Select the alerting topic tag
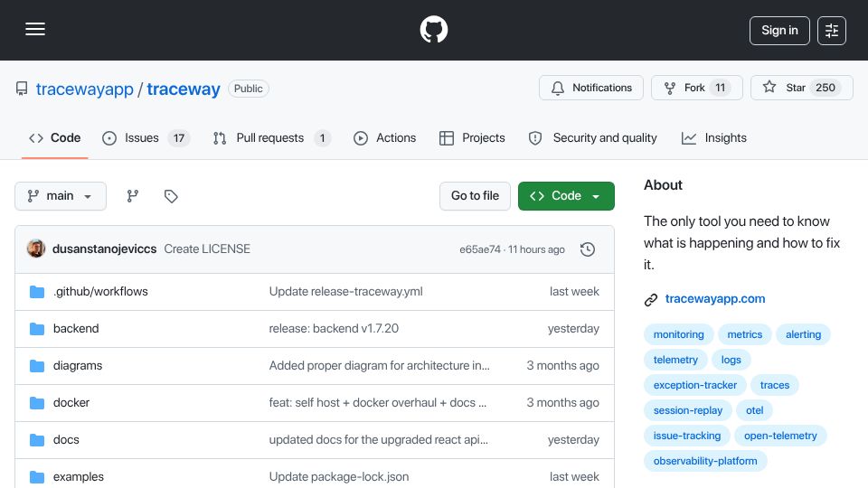Viewport: 868px width, 488px height. (x=803, y=334)
